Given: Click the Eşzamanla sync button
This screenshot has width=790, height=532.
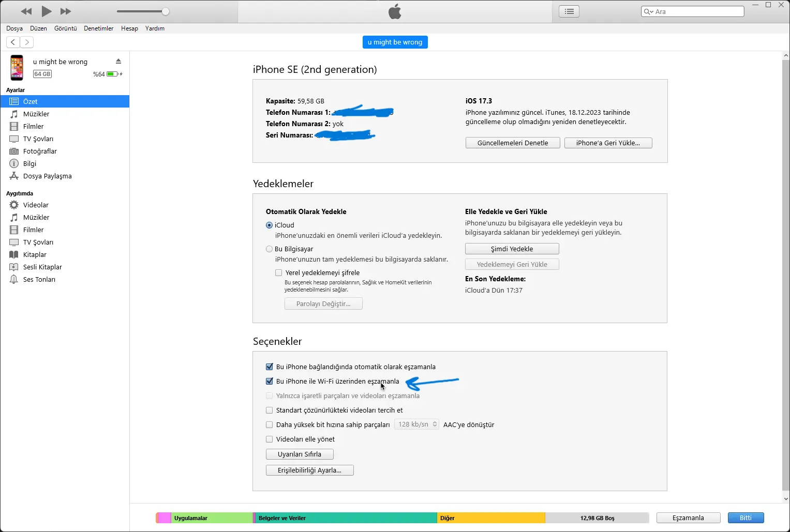Looking at the screenshot, I should (x=688, y=518).
